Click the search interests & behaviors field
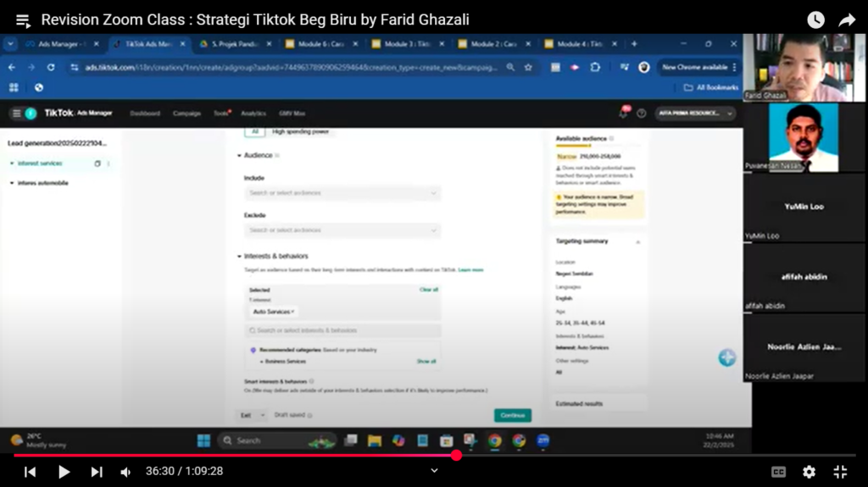Viewport: 868px width, 487px height. (x=342, y=330)
